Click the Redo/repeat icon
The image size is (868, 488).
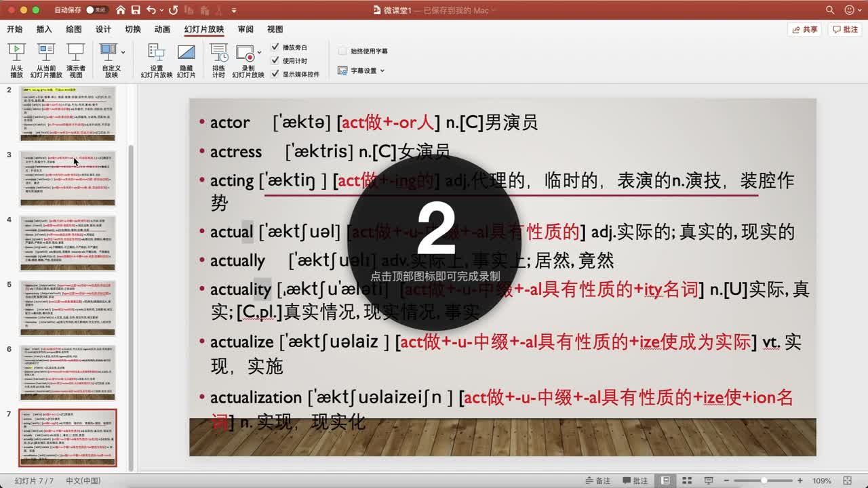pyautogui.click(x=174, y=10)
